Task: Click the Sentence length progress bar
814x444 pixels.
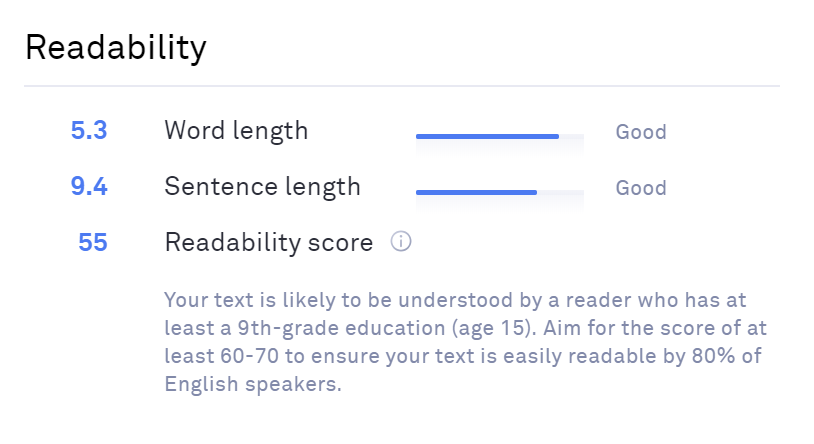Action: click(x=500, y=193)
